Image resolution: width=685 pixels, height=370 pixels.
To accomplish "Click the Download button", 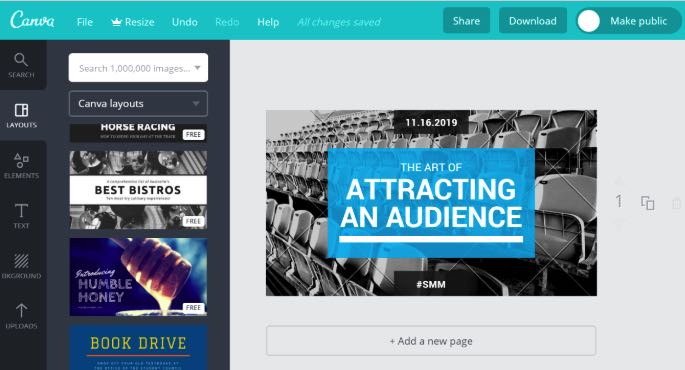I will (x=533, y=21).
